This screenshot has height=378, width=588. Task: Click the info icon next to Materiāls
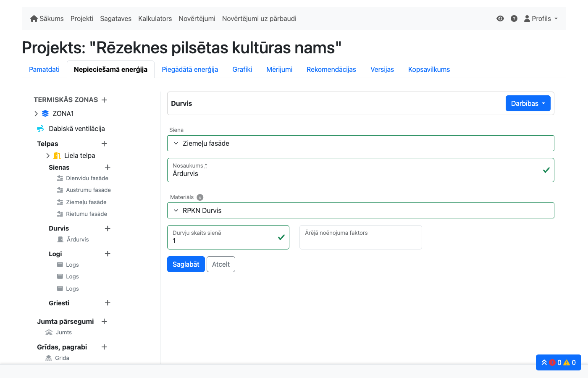tap(200, 197)
